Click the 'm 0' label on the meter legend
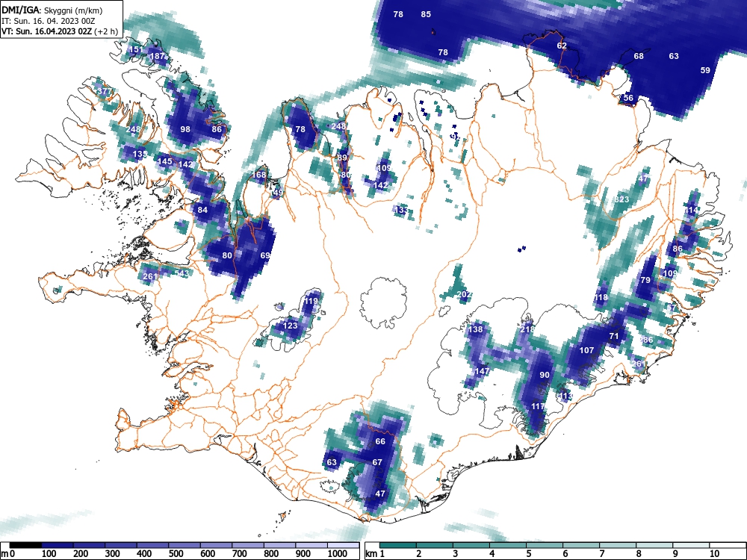The height and width of the screenshot is (560, 747). click(8, 554)
